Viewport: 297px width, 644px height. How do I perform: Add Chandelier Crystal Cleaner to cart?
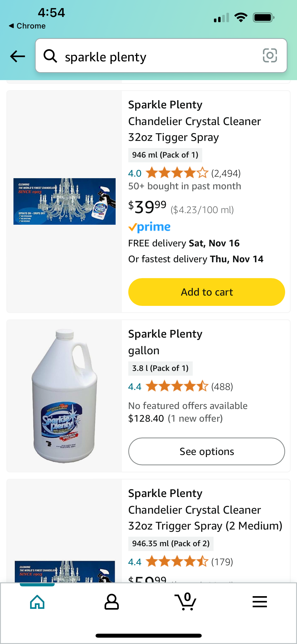pos(206,292)
